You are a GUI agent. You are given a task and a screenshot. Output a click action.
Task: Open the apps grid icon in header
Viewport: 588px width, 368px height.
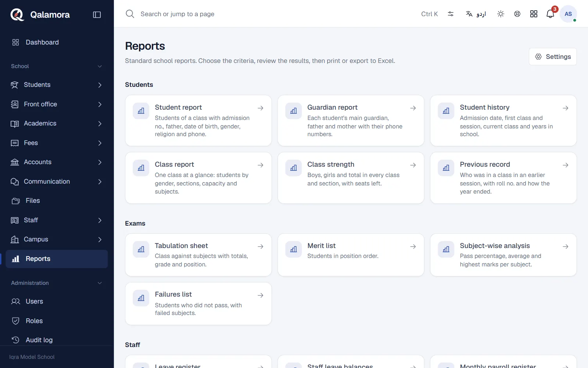[534, 14]
